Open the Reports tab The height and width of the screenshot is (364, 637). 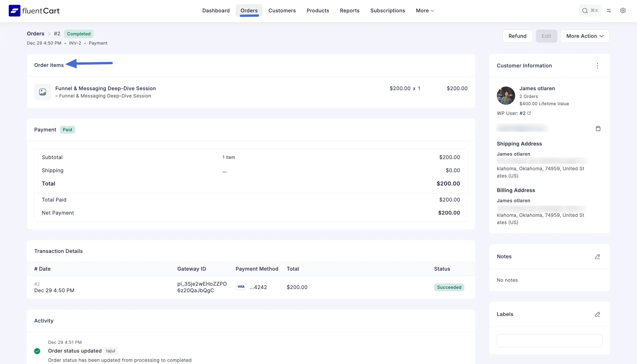click(349, 10)
